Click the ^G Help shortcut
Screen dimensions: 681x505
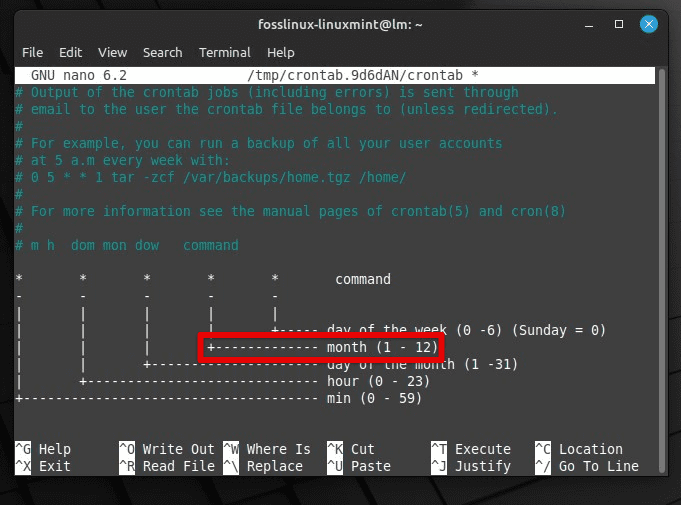(x=43, y=449)
